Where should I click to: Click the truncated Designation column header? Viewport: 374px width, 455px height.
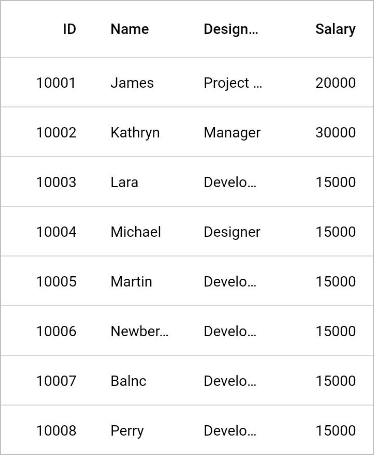[x=233, y=29]
